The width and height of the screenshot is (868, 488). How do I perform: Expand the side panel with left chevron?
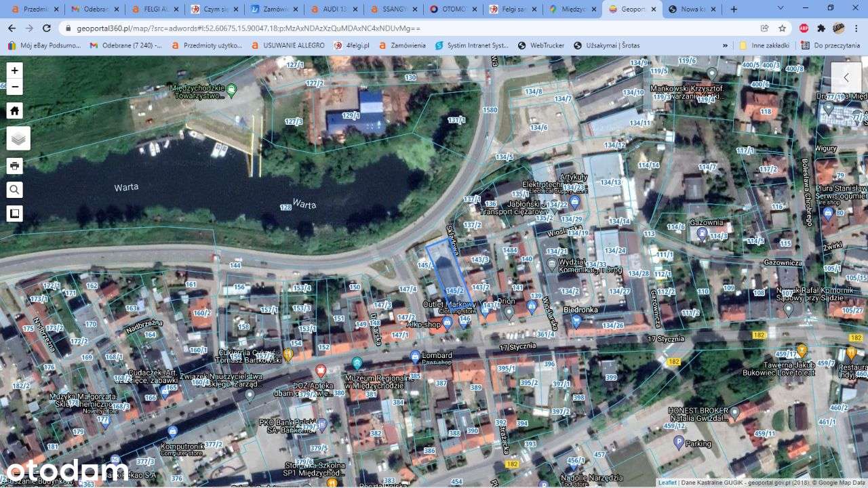[846, 78]
